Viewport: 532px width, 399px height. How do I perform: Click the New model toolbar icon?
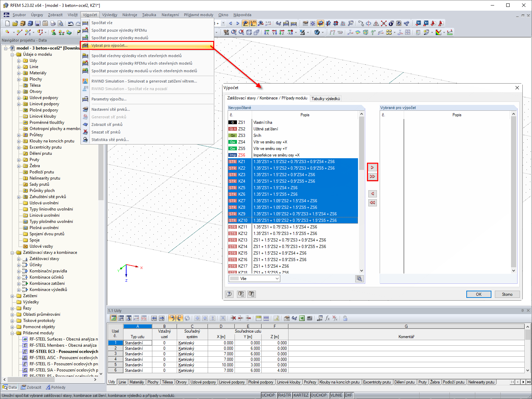[x=7, y=23]
